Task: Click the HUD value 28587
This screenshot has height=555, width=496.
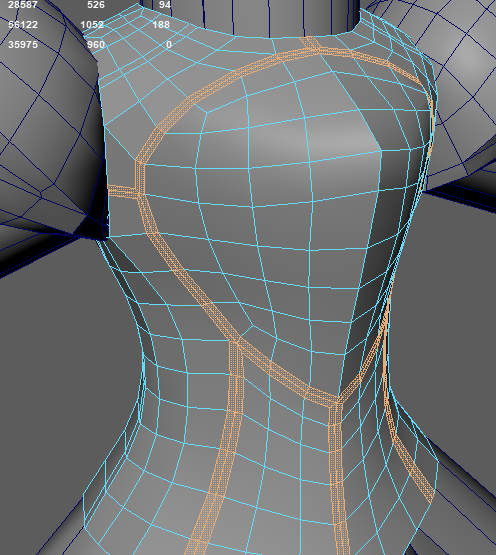Action: pos(23,5)
